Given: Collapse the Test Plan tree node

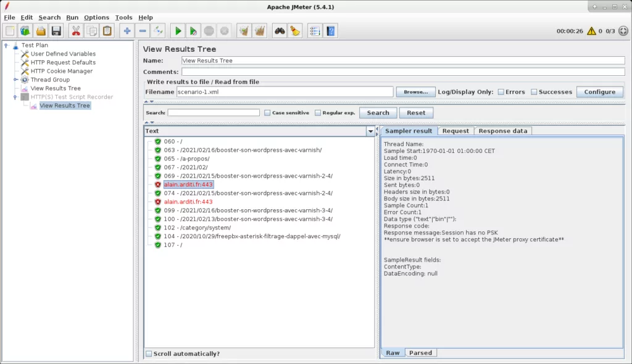Looking at the screenshot, I should 6,46.
